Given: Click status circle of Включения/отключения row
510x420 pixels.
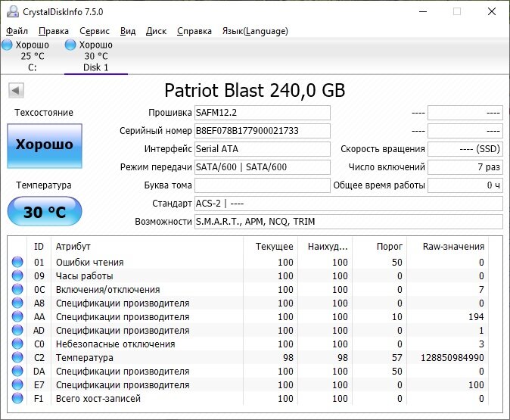Looking at the screenshot, I should tap(17, 289).
